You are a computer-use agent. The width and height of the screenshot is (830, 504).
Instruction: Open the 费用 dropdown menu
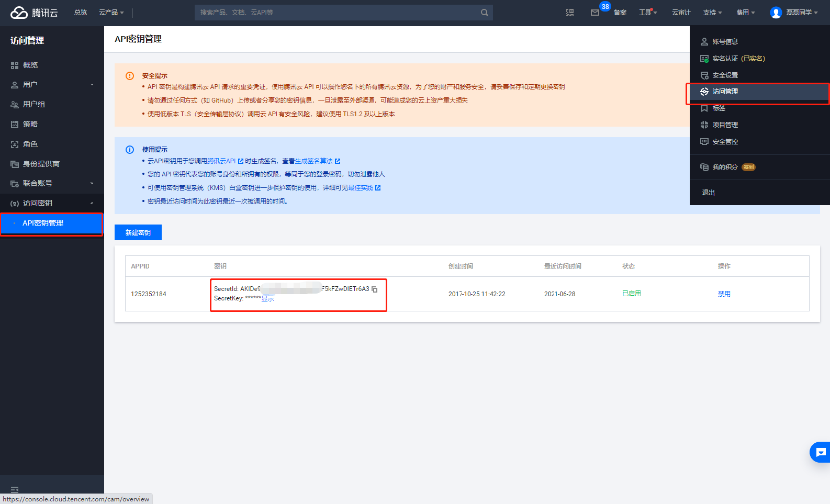click(746, 13)
